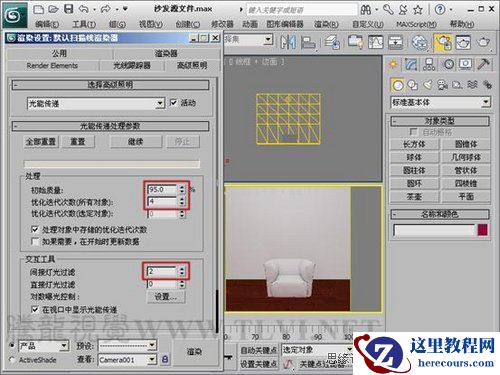The height and width of the screenshot is (375, 500).
Task: Switch to the 公用 tab
Action: 59,53
